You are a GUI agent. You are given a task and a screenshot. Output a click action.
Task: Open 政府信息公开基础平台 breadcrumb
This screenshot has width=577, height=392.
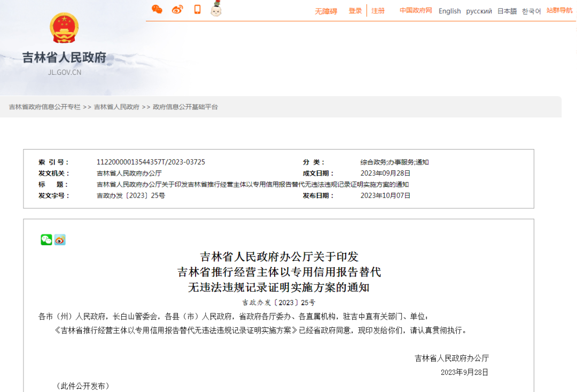(x=185, y=107)
